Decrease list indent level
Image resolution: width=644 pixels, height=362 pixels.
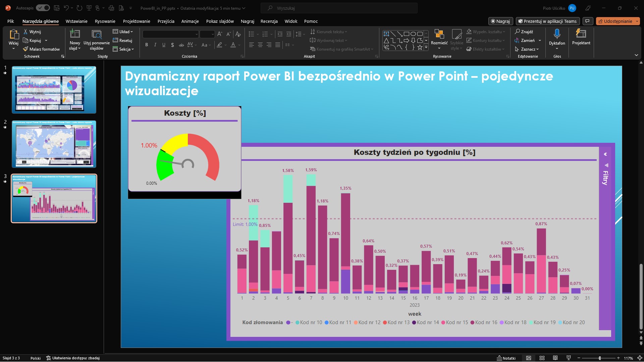pos(280,34)
